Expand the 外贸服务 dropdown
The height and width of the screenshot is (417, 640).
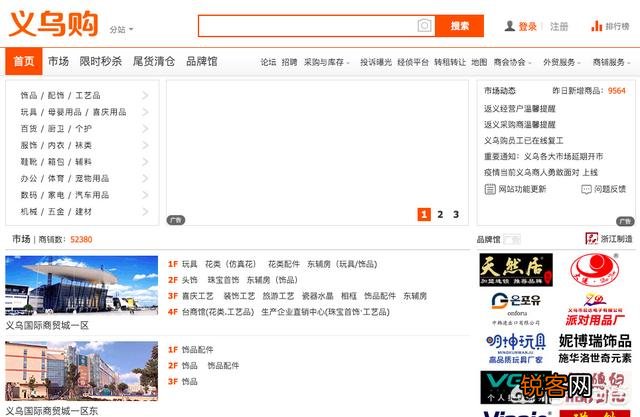562,62
